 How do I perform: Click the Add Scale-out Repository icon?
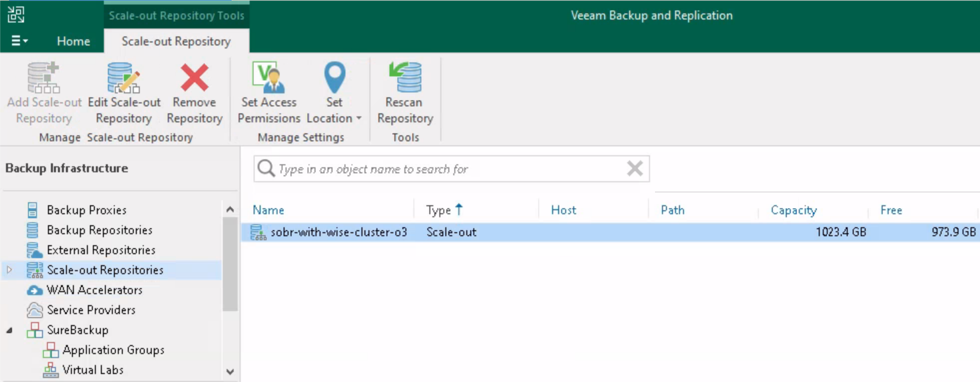click(x=44, y=78)
